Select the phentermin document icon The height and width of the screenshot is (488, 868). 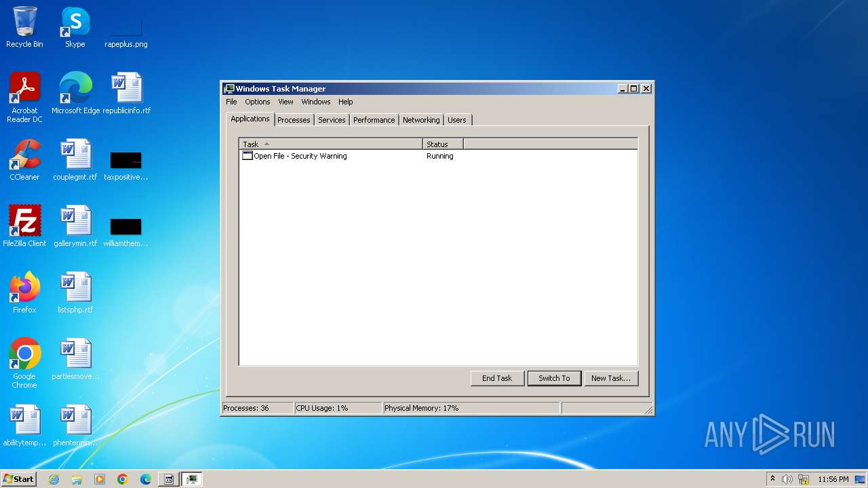point(75,426)
